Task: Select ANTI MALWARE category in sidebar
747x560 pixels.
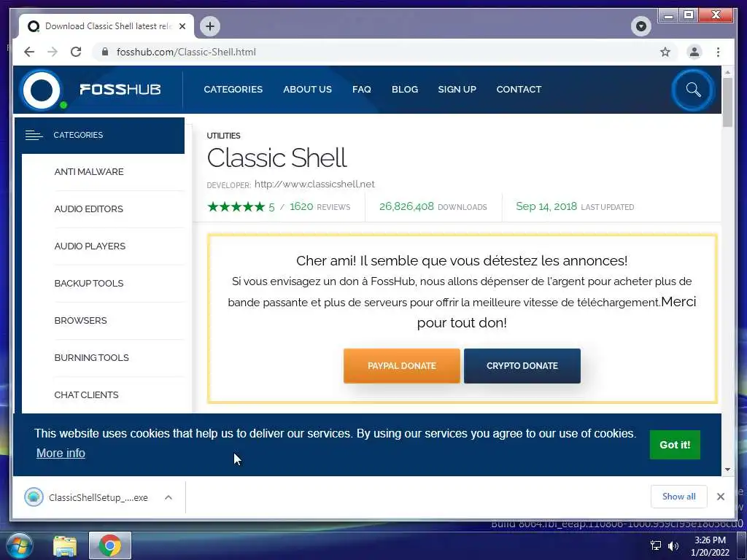Action: coord(88,171)
